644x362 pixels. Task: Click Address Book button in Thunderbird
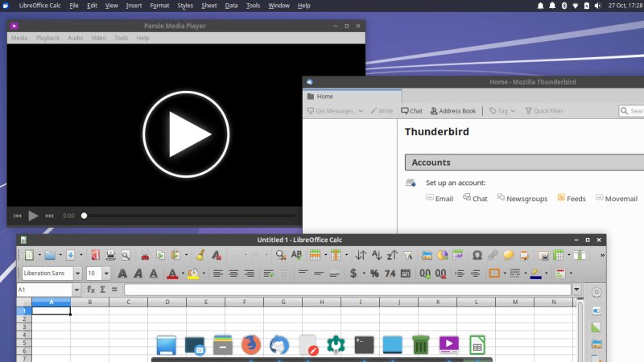[453, 111]
